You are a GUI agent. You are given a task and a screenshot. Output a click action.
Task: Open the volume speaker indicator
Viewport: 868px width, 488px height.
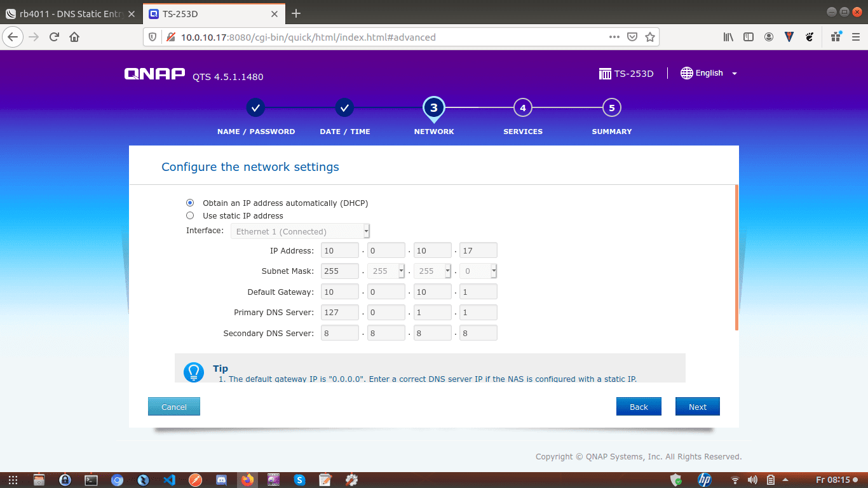[752, 480]
